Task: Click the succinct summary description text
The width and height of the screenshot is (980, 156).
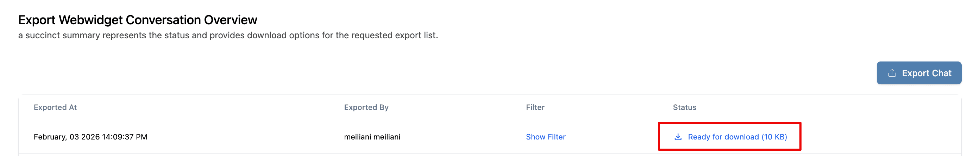Action: coord(228,35)
